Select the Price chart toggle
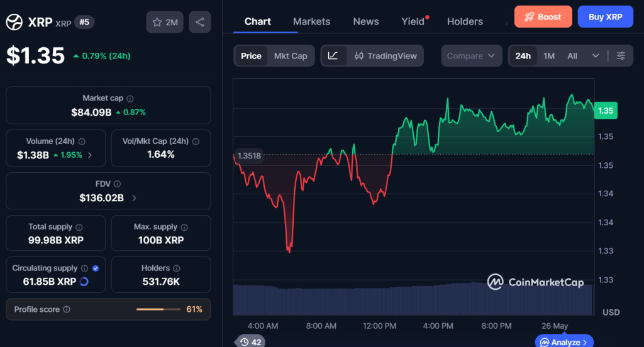This screenshot has height=347, width=644. 251,56
